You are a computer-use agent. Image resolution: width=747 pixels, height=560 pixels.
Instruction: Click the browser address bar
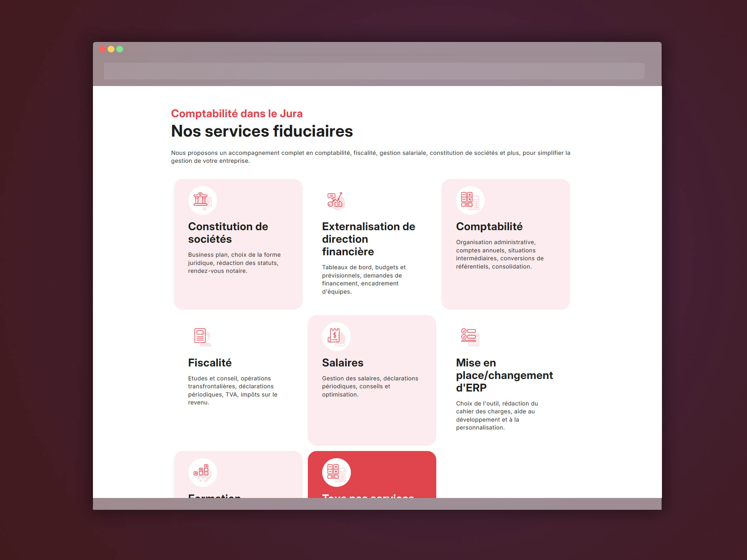373,71
